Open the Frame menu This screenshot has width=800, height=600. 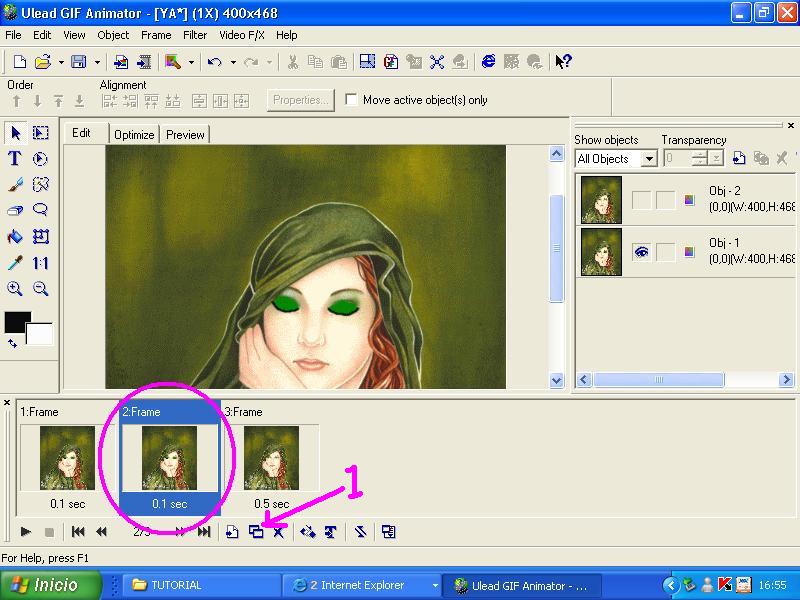pos(156,35)
